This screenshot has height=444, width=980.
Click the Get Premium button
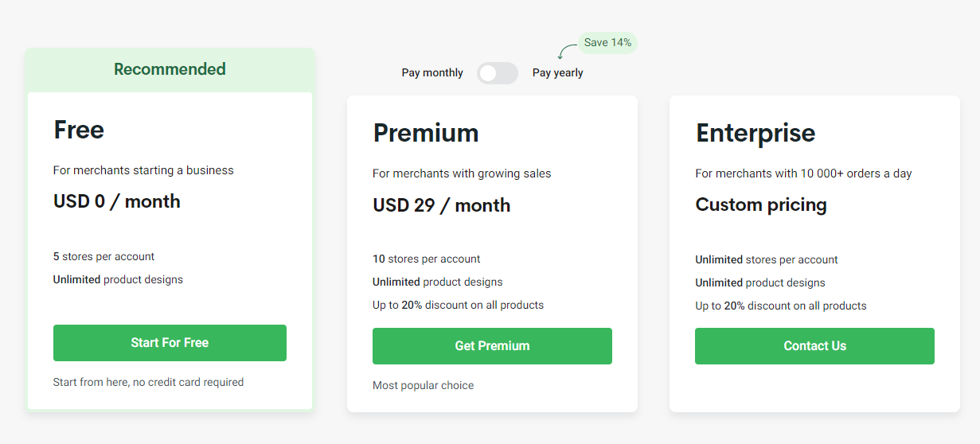tap(492, 346)
